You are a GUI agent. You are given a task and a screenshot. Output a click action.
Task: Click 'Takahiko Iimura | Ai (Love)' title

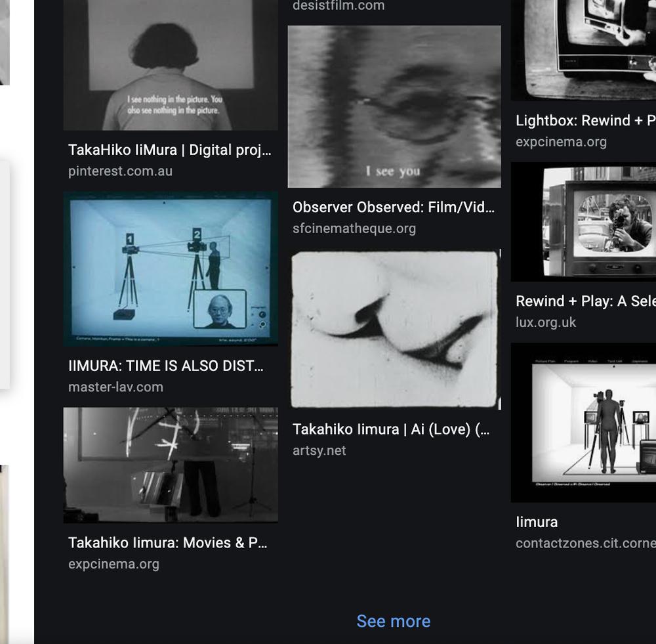391,429
